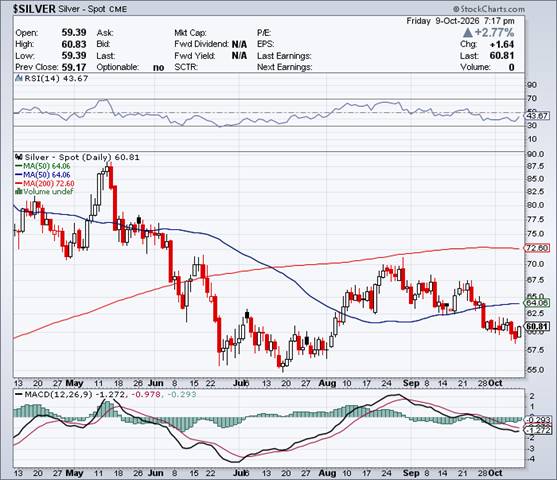
Task: Click the 'Silver - Spot (Daily) 60.81' legend
Action: 82,157
